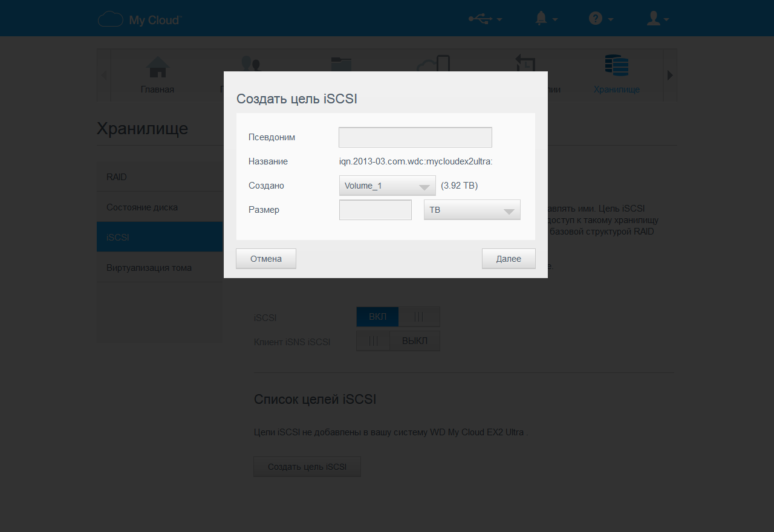Open the Главная home tab

(x=158, y=75)
